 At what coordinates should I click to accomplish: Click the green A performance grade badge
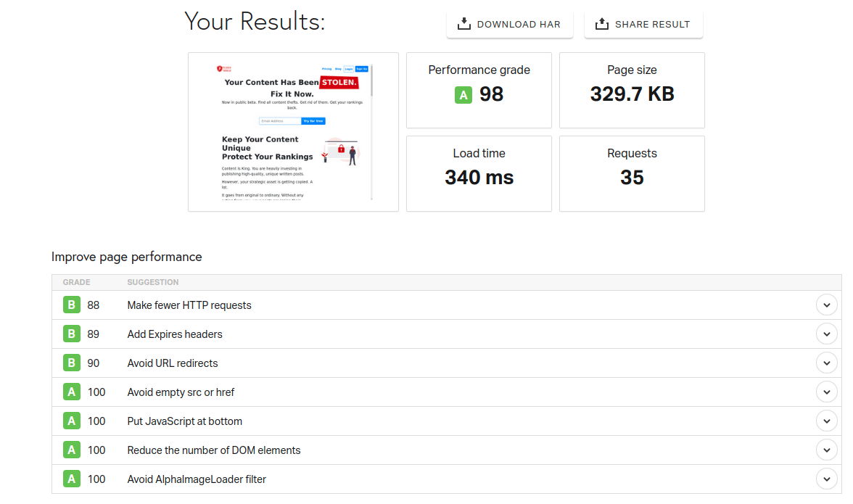click(463, 94)
